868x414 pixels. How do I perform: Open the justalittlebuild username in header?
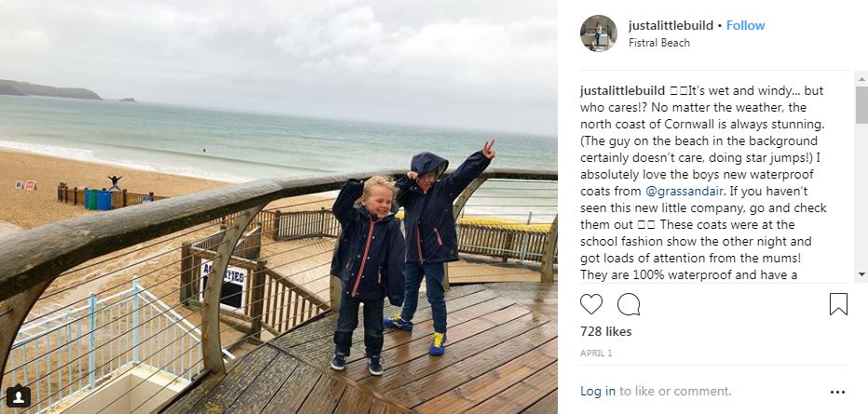point(670,25)
